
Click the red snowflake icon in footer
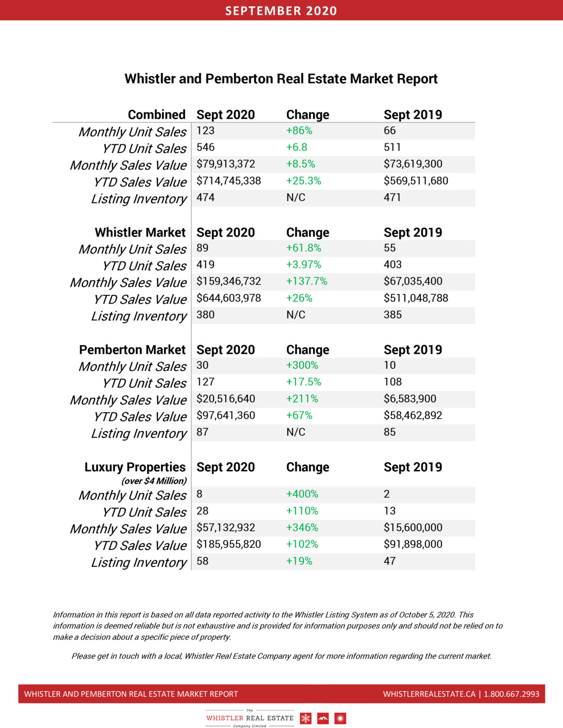pyautogui.click(x=306, y=719)
